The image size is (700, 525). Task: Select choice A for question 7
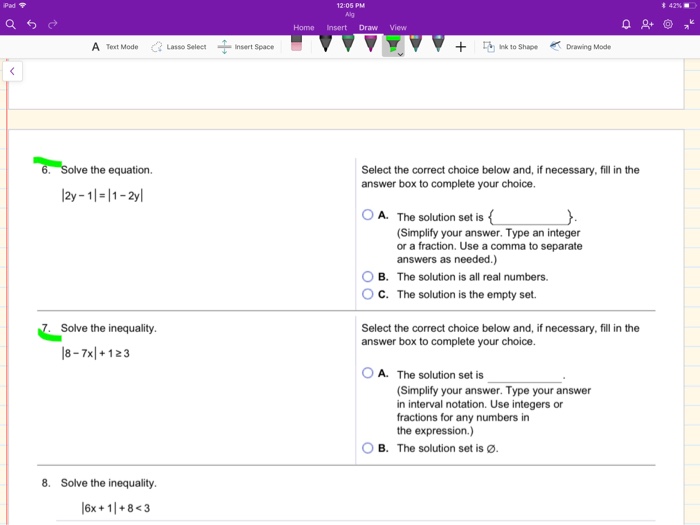point(367,373)
